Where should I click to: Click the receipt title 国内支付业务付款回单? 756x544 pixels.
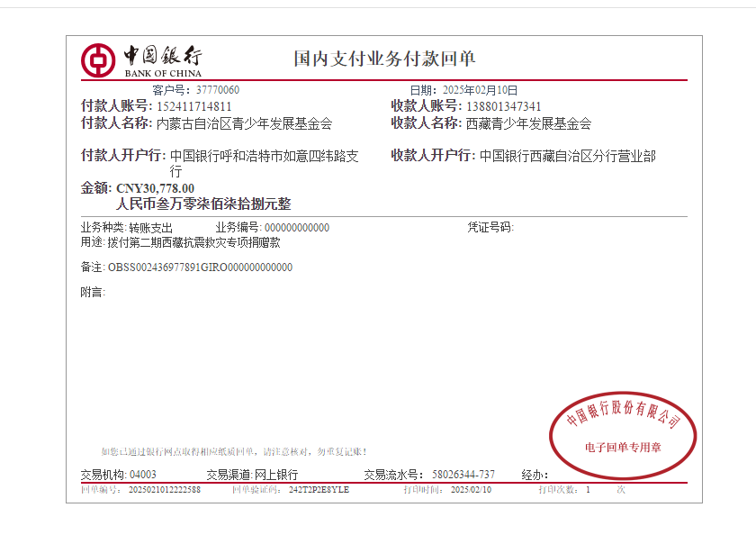(385, 59)
